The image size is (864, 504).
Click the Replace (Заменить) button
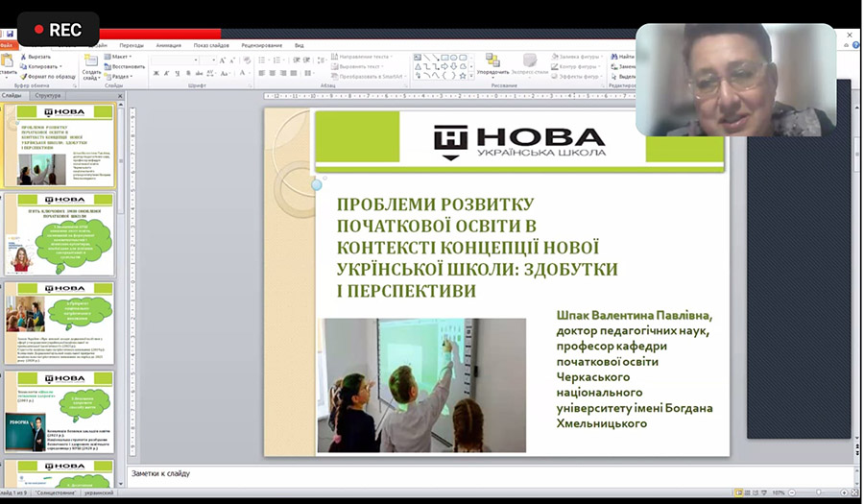pos(623,66)
